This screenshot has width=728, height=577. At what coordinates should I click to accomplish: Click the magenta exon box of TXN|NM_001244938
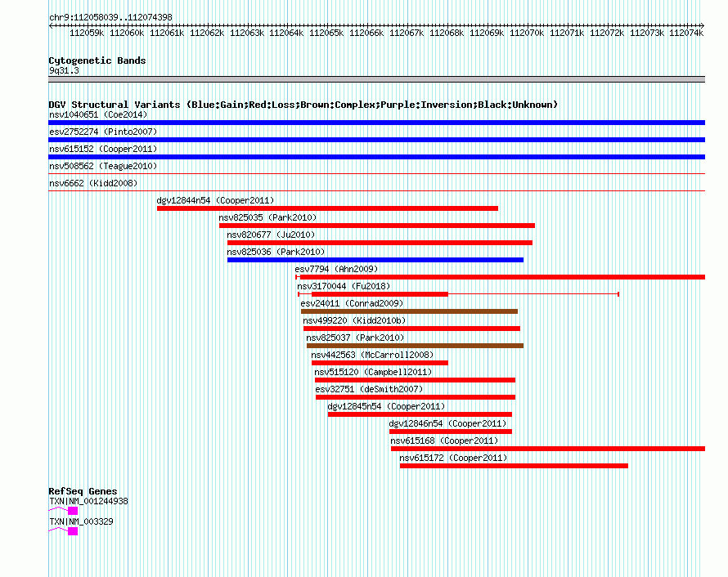(x=73, y=511)
